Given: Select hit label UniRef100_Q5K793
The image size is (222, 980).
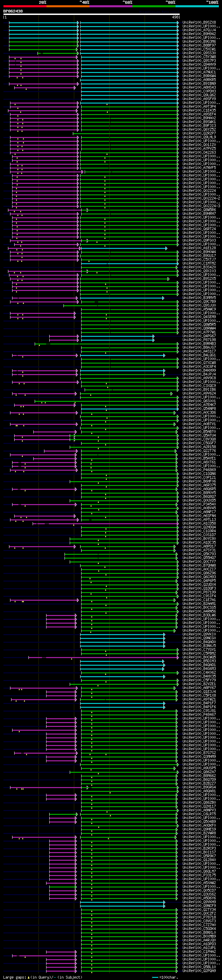Looking at the screenshot, I should pyautogui.click(x=199, y=554).
